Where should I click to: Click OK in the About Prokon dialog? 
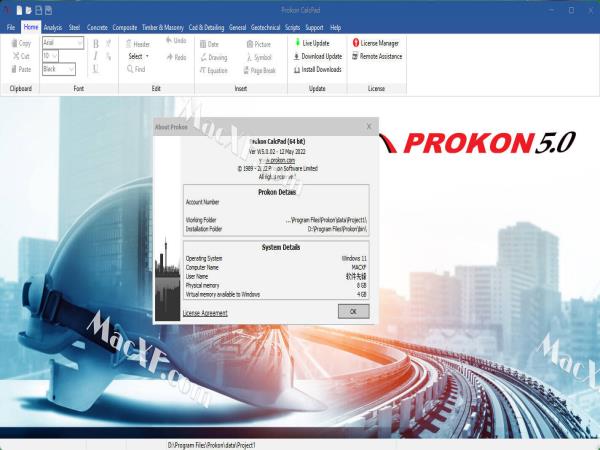(354, 311)
